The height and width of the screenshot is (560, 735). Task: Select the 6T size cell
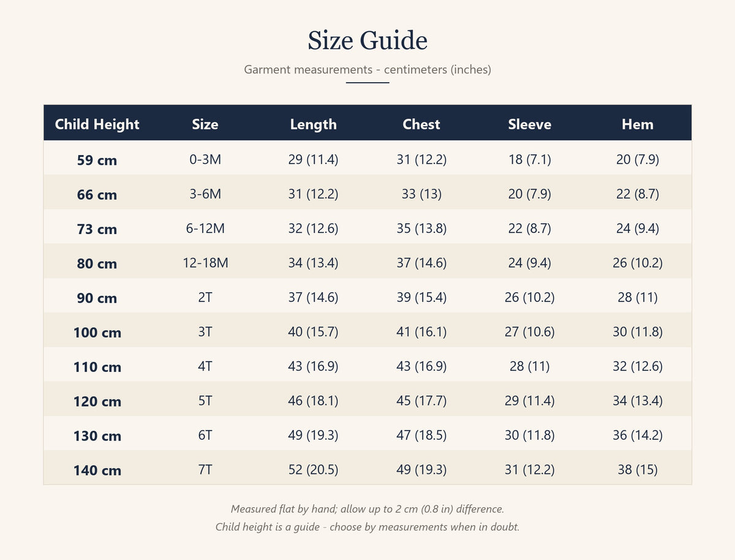pos(205,434)
